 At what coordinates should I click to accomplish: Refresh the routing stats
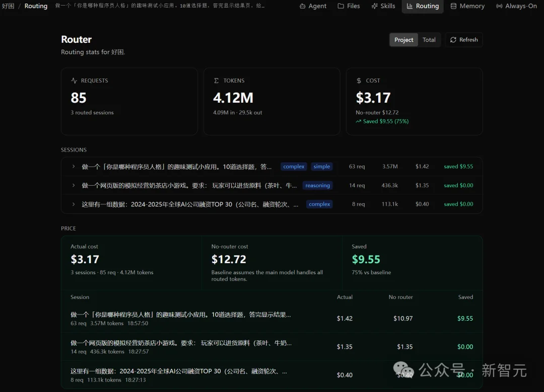[x=464, y=40]
